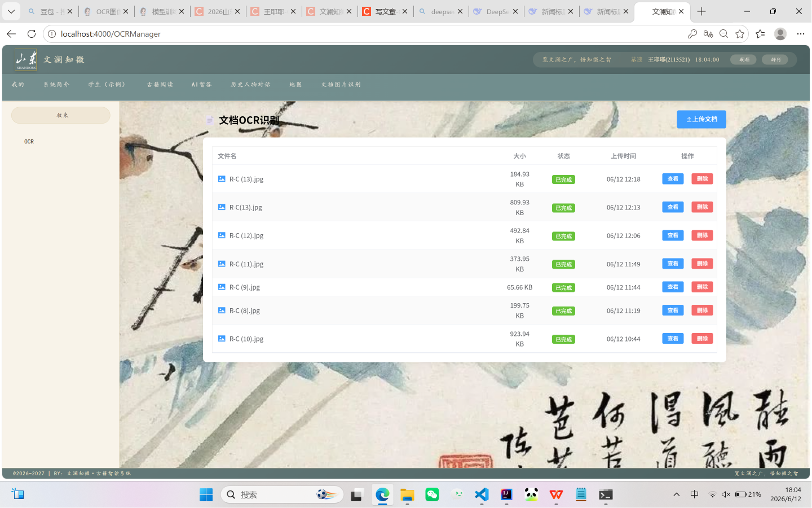Open the 历史人物对话 menu item
The width and height of the screenshot is (812, 508).
coord(250,85)
